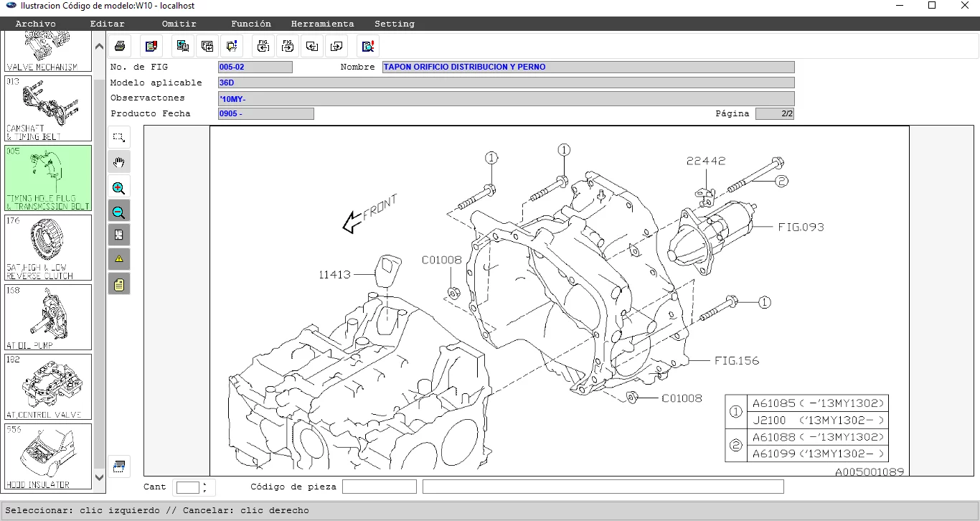Open the Hood Insulator thumbnail
The height and width of the screenshot is (521, 980).
(48, 456)
